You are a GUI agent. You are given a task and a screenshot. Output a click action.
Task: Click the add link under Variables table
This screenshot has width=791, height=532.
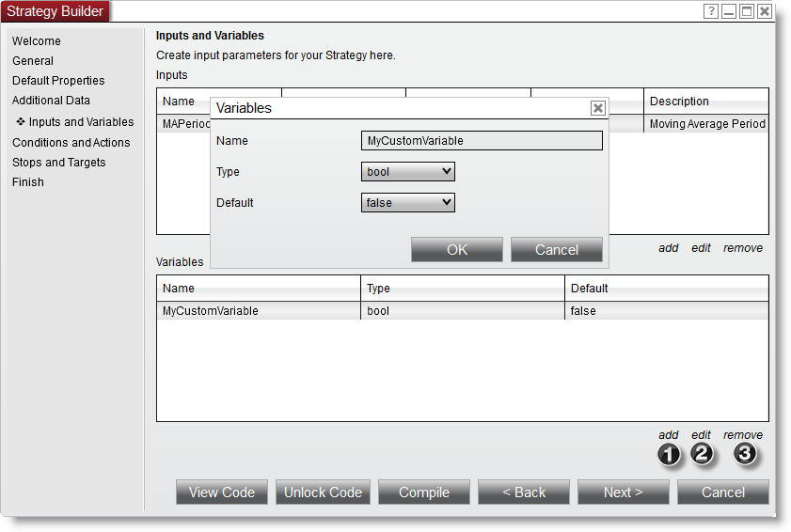668,435
